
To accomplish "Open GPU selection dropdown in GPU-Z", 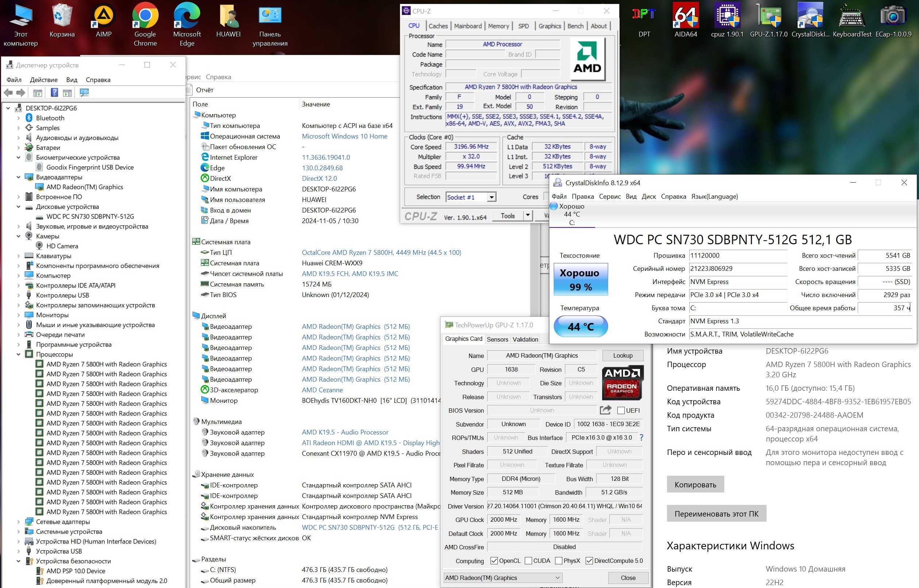I will [503, 578].
